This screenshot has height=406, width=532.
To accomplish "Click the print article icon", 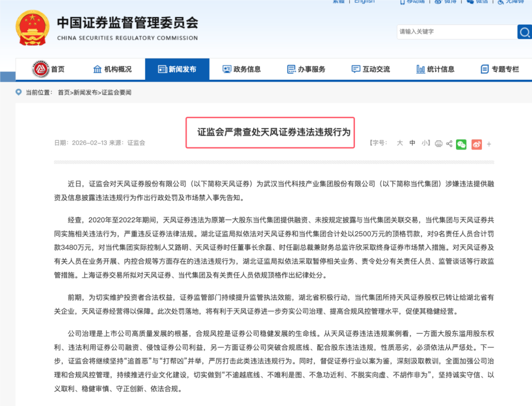I will click(x=439, y=144).
